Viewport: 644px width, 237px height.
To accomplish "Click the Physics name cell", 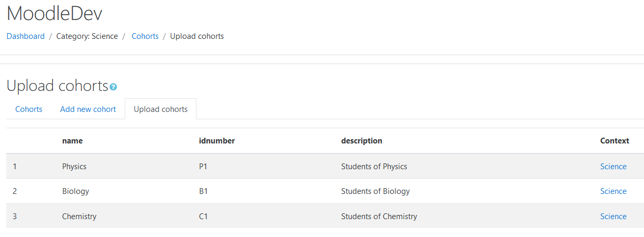I will (x=74, y=167).
